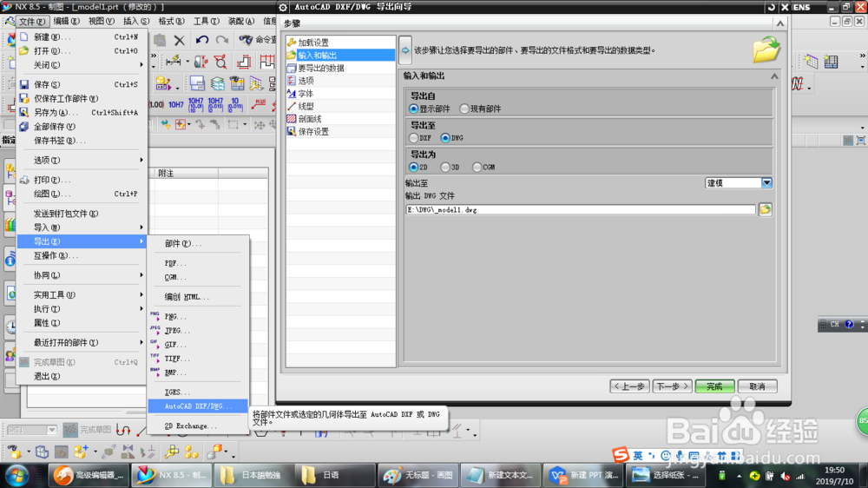Open the Windows Start button
This screenshot has height=488, width=868.
[16, 475]
